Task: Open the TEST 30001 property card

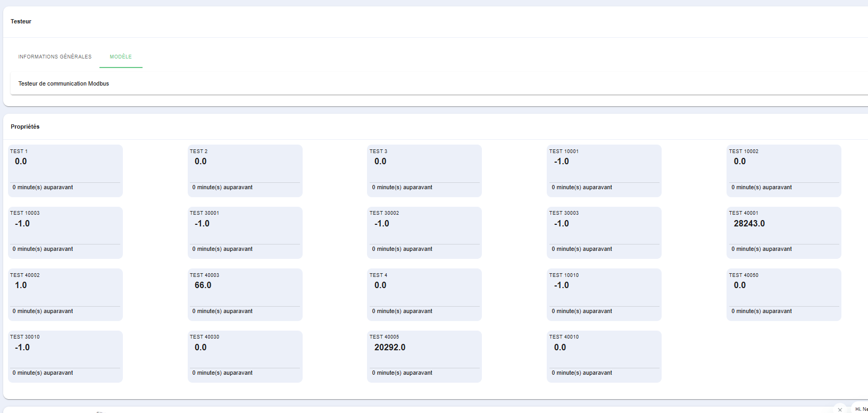Action: 245,233
